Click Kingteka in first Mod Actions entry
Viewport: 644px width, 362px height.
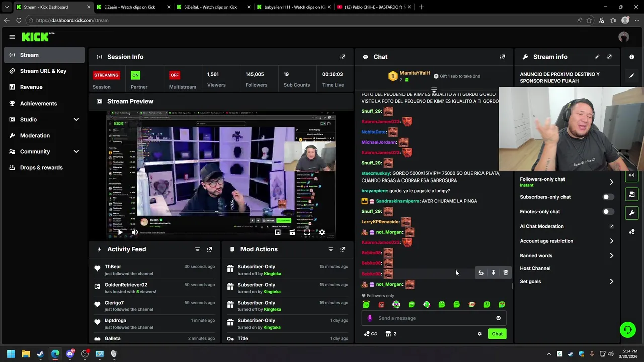(272, 274)
